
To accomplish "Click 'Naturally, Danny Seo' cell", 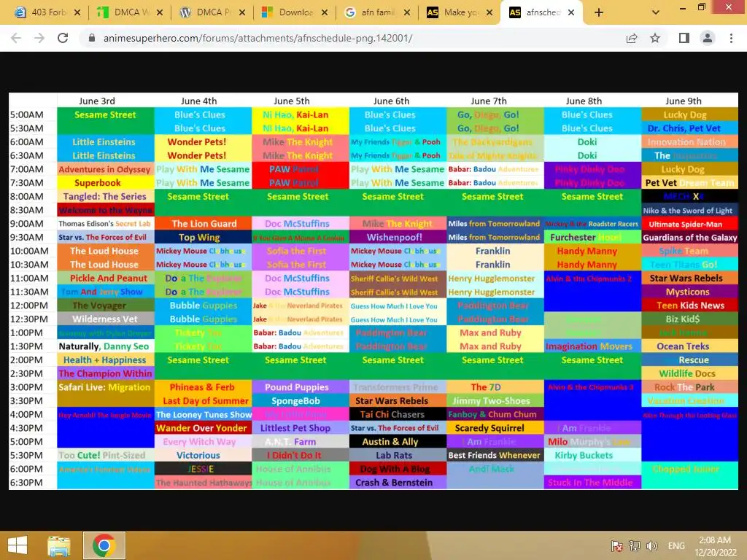I will (x=105, y=346).
